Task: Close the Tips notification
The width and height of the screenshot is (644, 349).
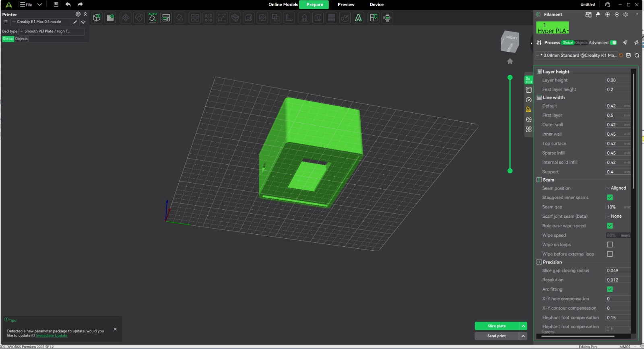Action: point(115,329)
